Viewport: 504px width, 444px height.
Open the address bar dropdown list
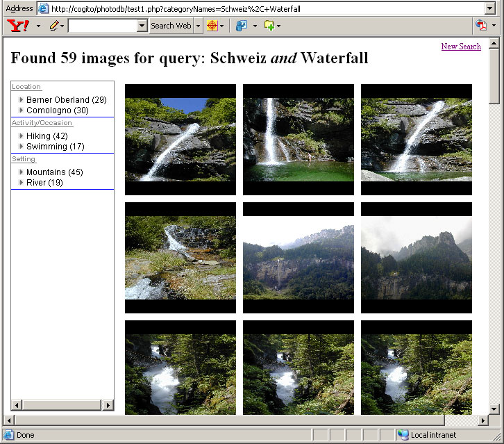(x=490, y=8)
